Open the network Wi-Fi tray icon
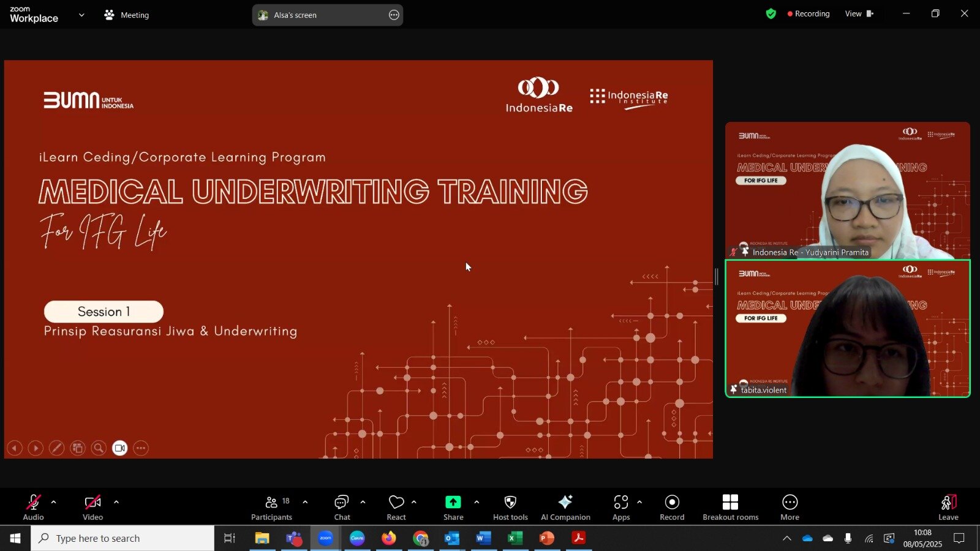Viewport: 980px width, 551px height. [x=869, y=538]
